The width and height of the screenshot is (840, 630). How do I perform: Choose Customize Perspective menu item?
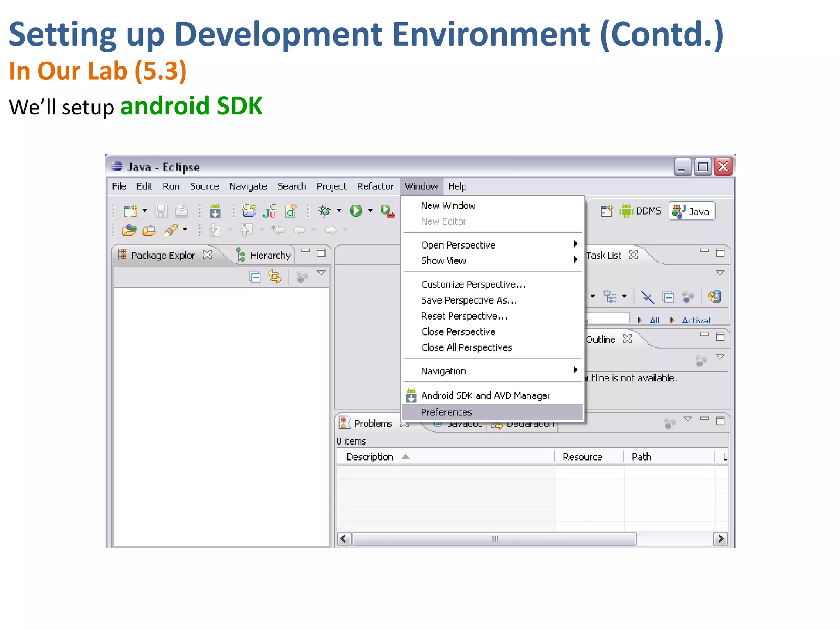point(493,284)
